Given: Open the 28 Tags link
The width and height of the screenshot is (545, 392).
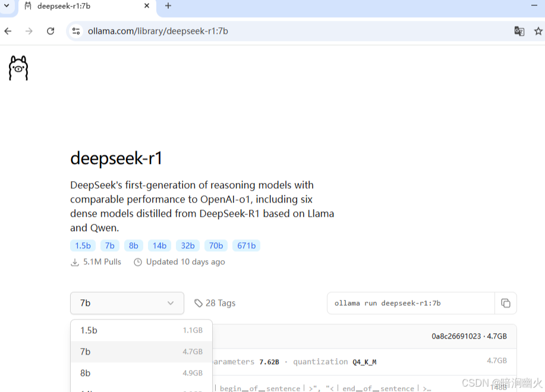Looking at the screenshot, I should pyautogui.click(x=220, y=303).
